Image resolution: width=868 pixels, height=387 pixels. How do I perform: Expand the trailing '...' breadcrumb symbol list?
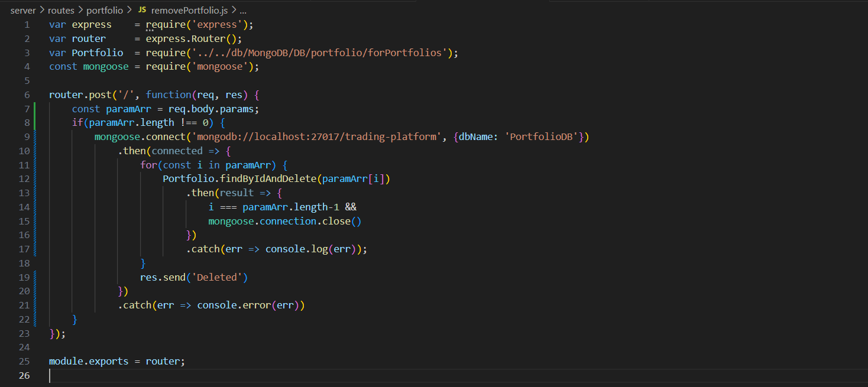tap(243, 11)
